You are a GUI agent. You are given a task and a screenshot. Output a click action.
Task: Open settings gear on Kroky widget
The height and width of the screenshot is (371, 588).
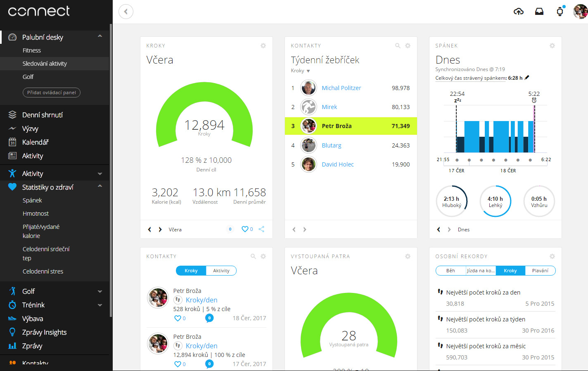click(263, 46)
